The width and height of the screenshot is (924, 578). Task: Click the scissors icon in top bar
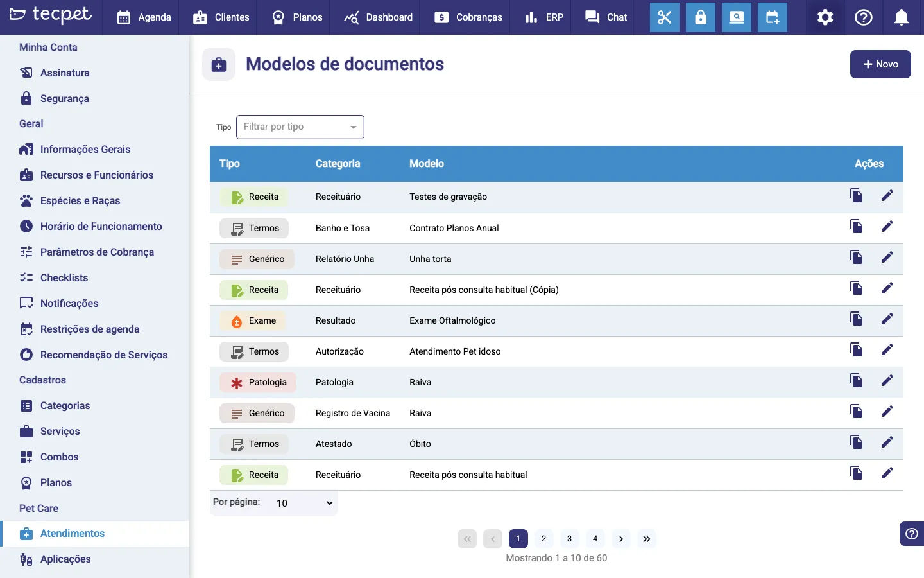pyautogui.click(x=665, y=17)
